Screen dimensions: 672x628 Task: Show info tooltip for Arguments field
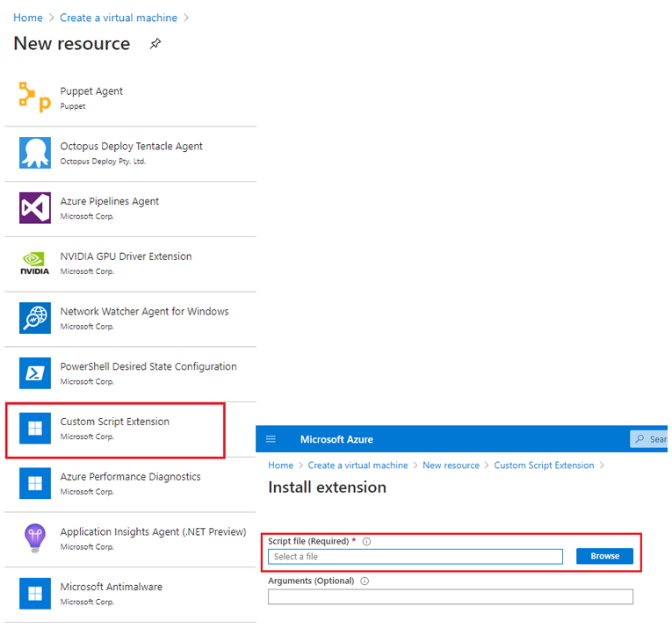click(x=365, y=581)
